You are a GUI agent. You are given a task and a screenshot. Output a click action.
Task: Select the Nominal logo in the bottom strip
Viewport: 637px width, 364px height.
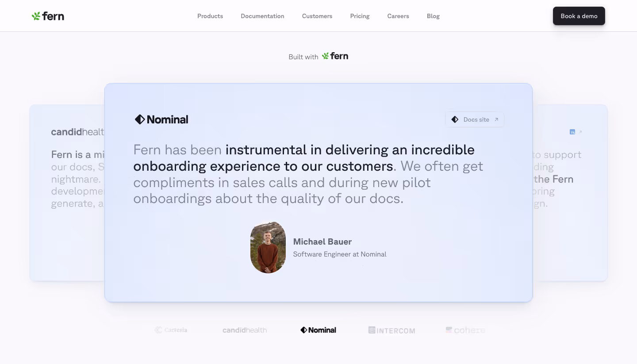click(x=318, y=330)
